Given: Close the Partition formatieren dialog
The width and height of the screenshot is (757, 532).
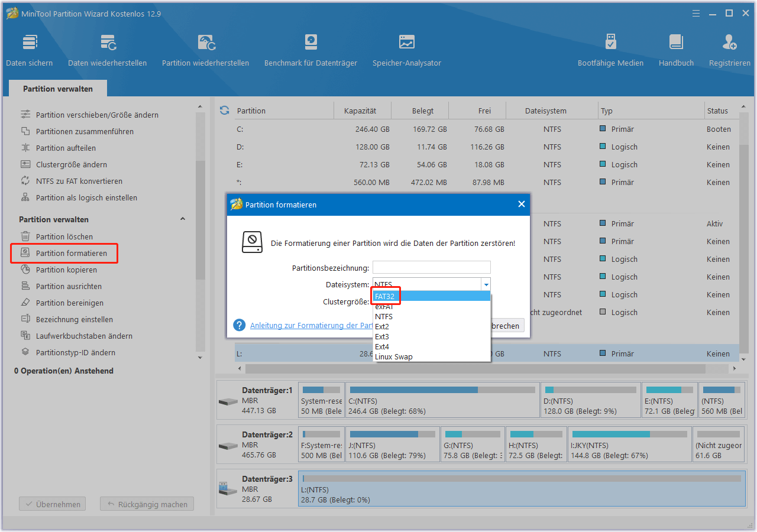Looking at the screenshot, I should [x=521, y=204].
